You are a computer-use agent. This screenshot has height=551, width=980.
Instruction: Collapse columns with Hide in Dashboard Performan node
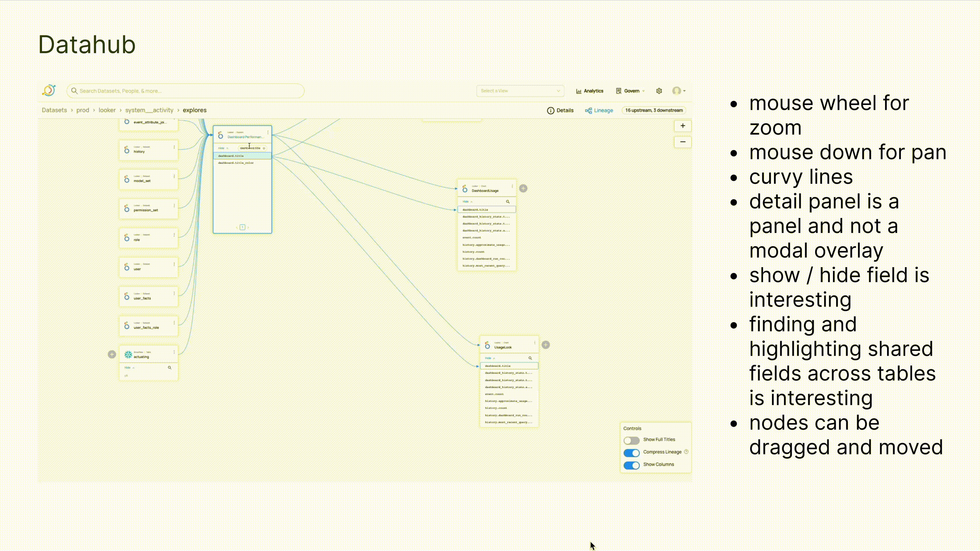point(223,148)
